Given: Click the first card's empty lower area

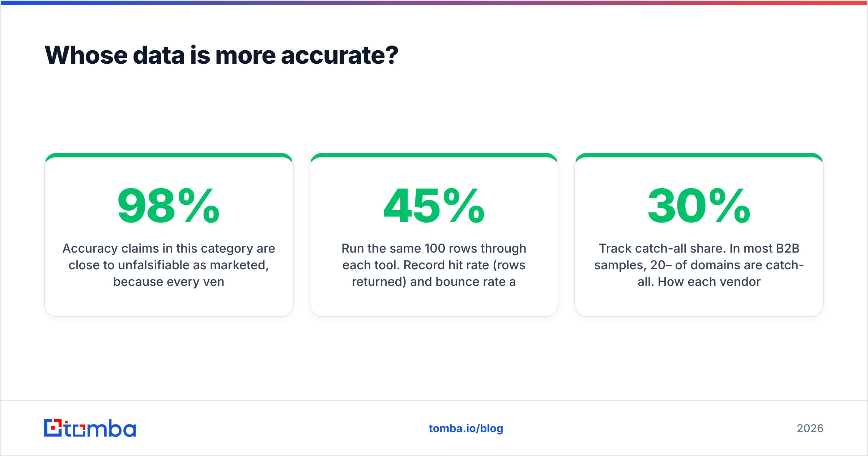Looking at the screenshot, I should click(x=169, y=302).
